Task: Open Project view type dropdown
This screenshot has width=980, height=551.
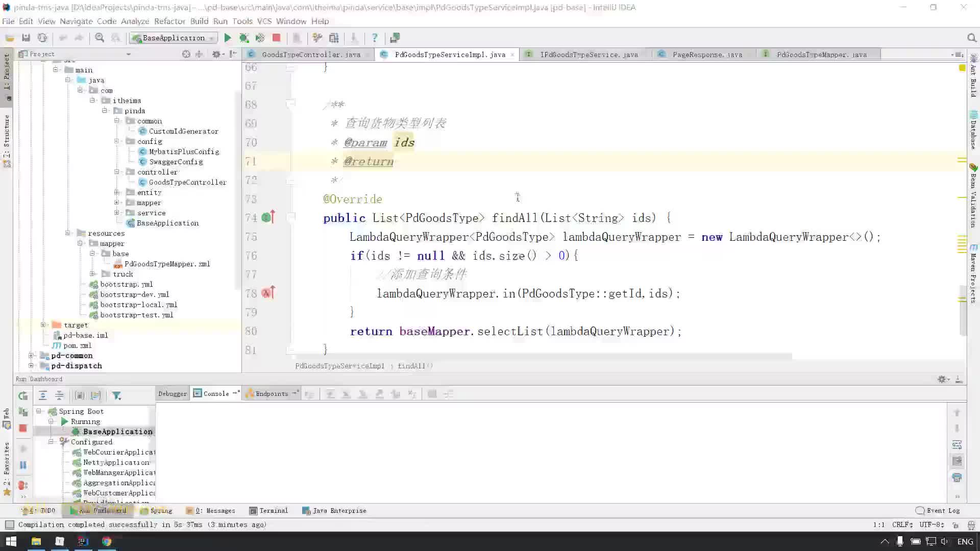Action: (x=128, y=54)
